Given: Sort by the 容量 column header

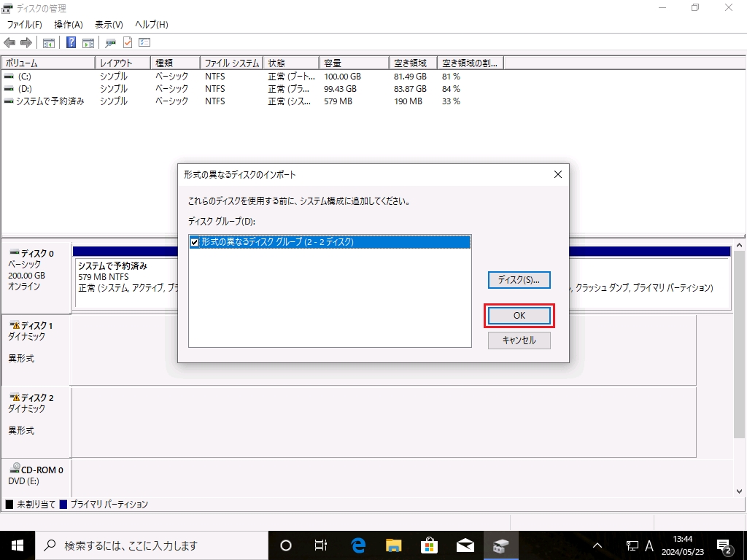Looking at the screenshot, I should coord(354,63).
